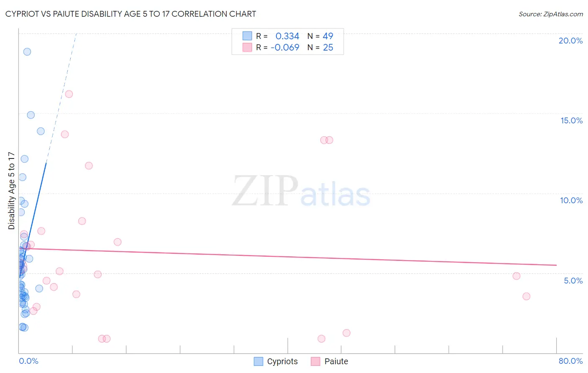Click the Paiute pink legend swatch
588x373 pixels.
315,361
